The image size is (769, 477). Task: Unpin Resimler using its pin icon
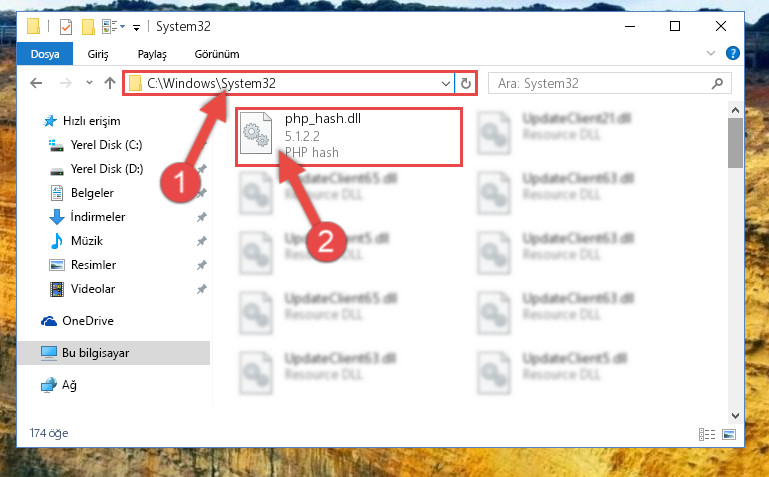(202, 265)
